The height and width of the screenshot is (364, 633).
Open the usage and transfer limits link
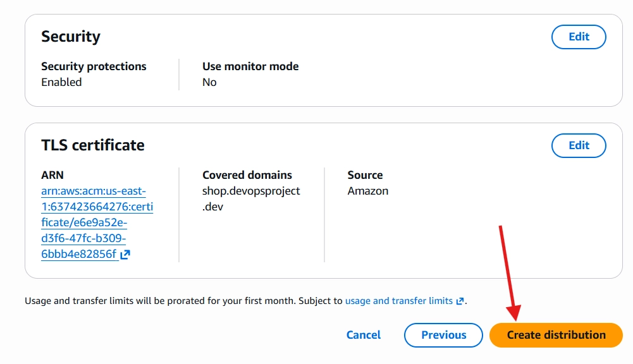(399, 301)
